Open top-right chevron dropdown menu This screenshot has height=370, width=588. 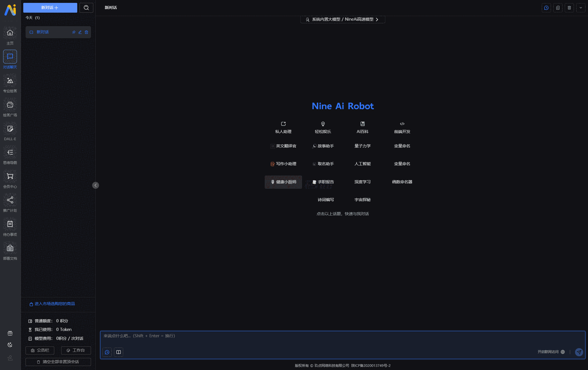[581, 8]
